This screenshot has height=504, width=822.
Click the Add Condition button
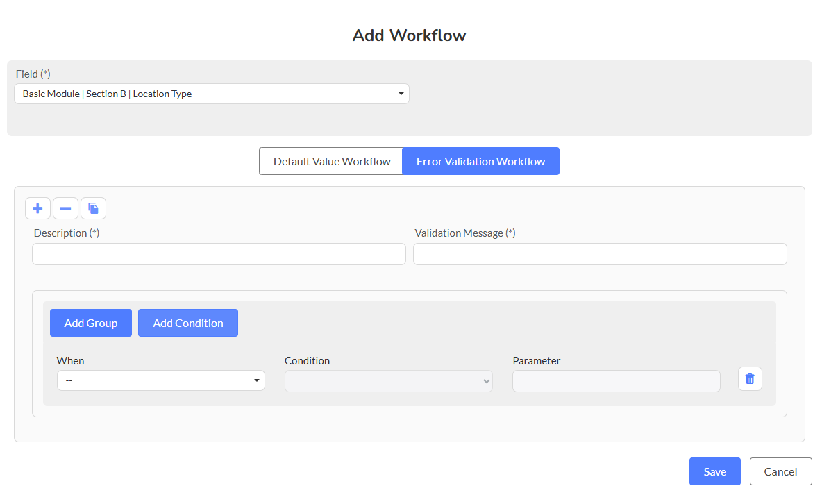[187, 323]
